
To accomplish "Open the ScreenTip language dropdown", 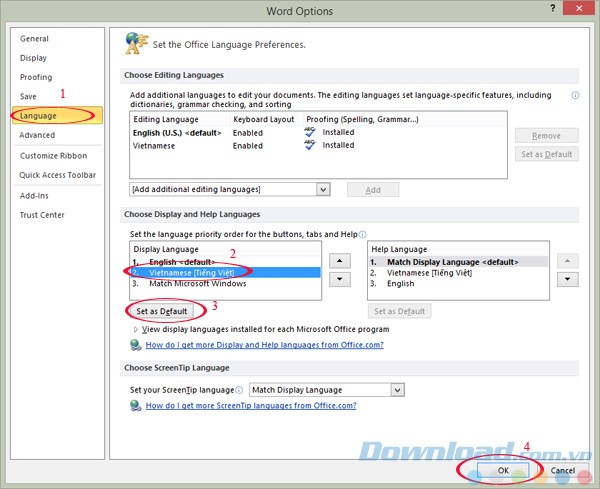I will pyautogui.click(x=397, y=389).
